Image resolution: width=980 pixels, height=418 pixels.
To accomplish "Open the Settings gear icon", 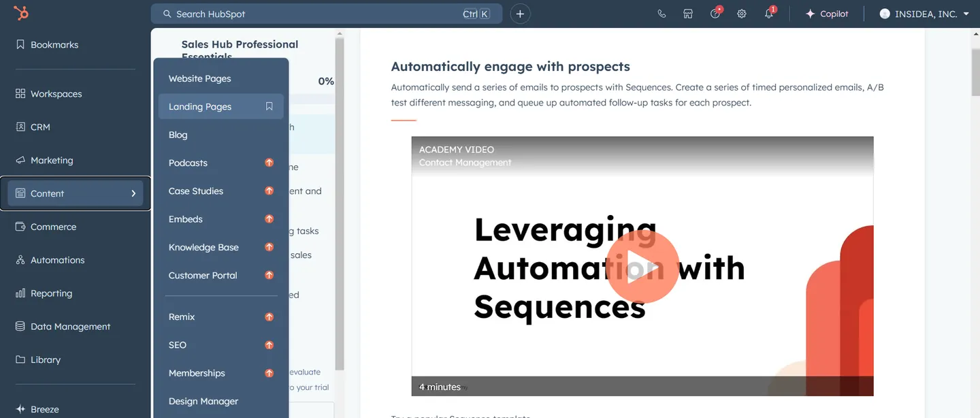I will [x=742, y=14].
